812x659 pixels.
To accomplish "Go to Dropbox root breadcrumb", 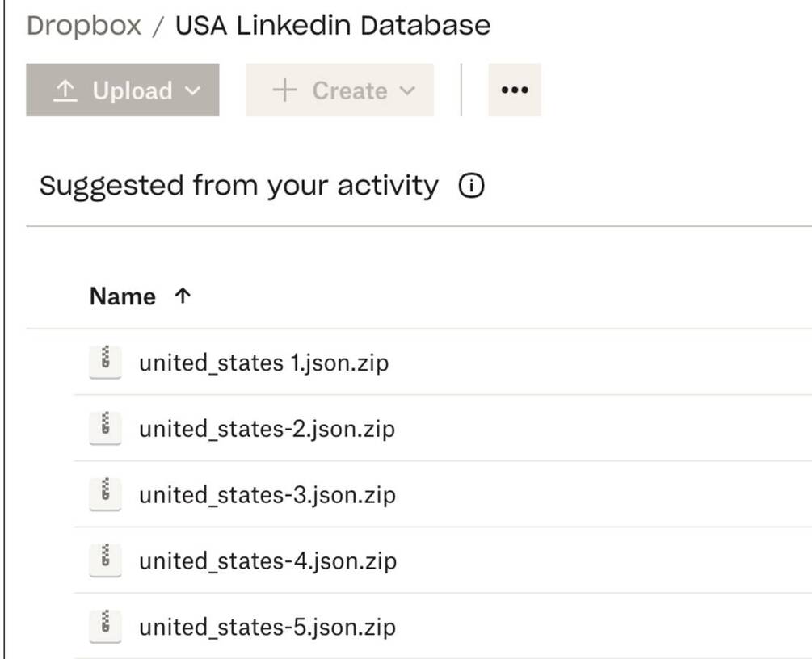I will tap(84, 25).
